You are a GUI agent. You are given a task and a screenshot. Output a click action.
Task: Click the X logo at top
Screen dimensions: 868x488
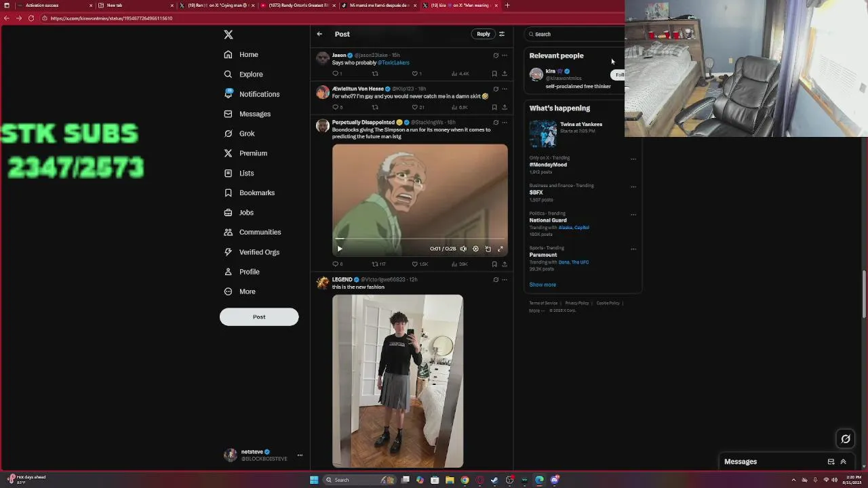(229, 35)
